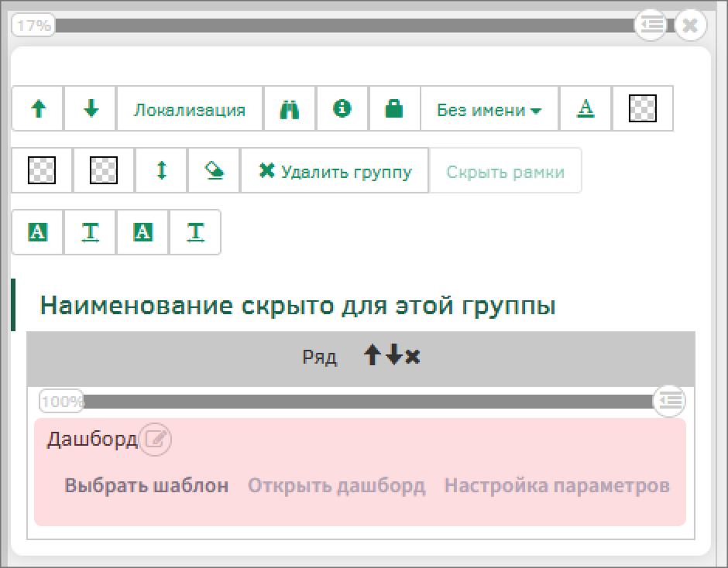Move the group up with the up arrow icon

37,108
